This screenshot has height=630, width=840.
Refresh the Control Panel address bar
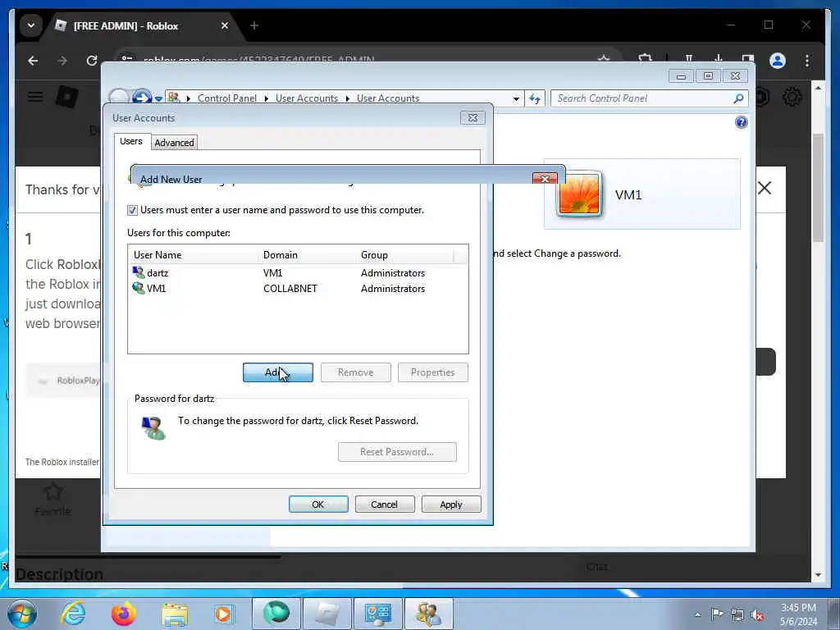535,98
